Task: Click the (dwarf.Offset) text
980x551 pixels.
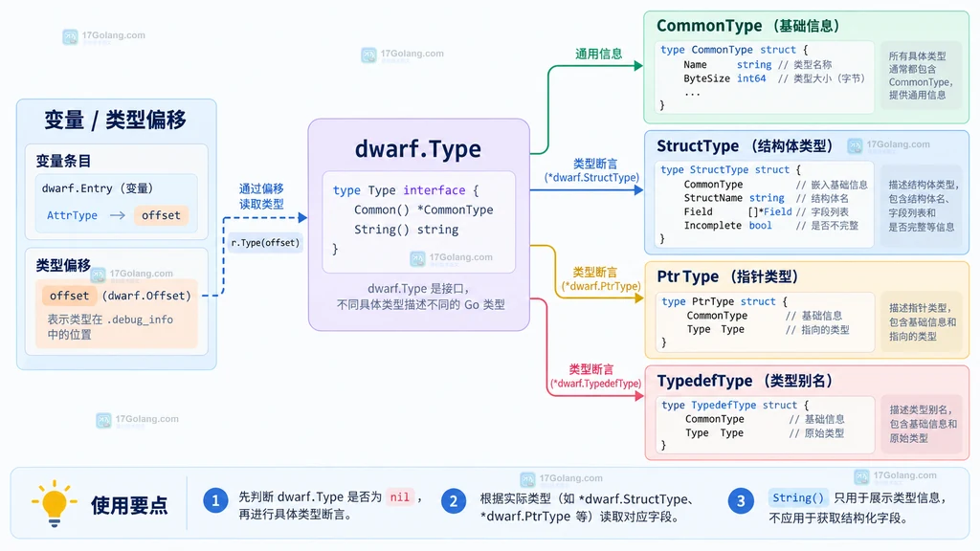Action: click(x=146, y=296)
